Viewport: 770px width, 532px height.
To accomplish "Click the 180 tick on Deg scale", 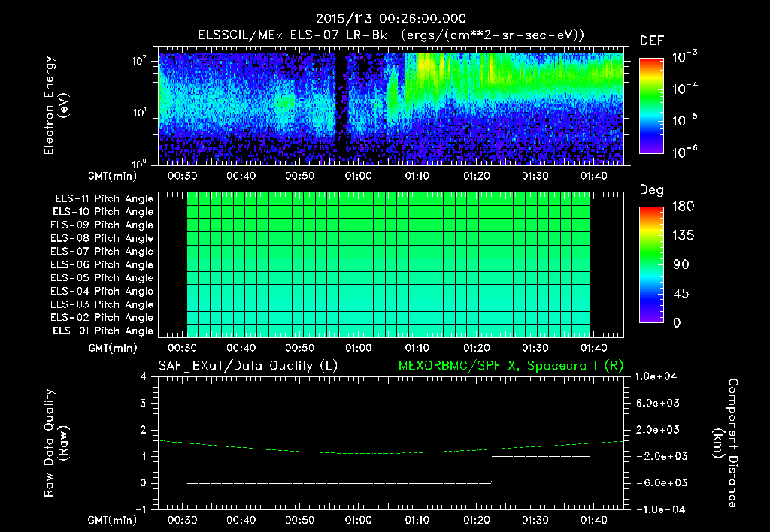I will pos(684,207).
